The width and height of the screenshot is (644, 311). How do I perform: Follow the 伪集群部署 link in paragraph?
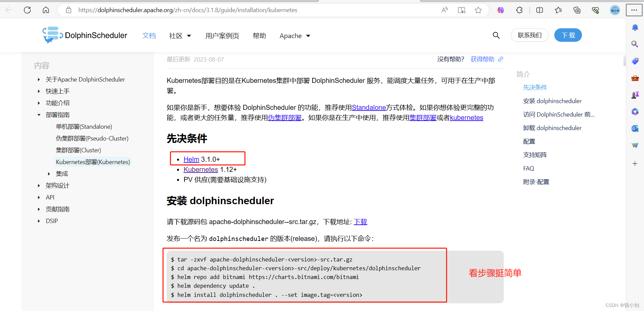tap(285, 118)
